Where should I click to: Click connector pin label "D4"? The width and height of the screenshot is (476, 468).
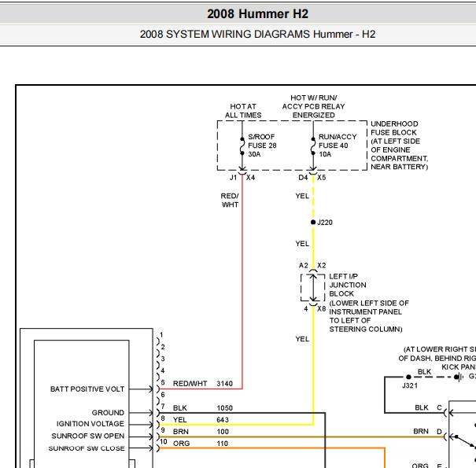303,178
